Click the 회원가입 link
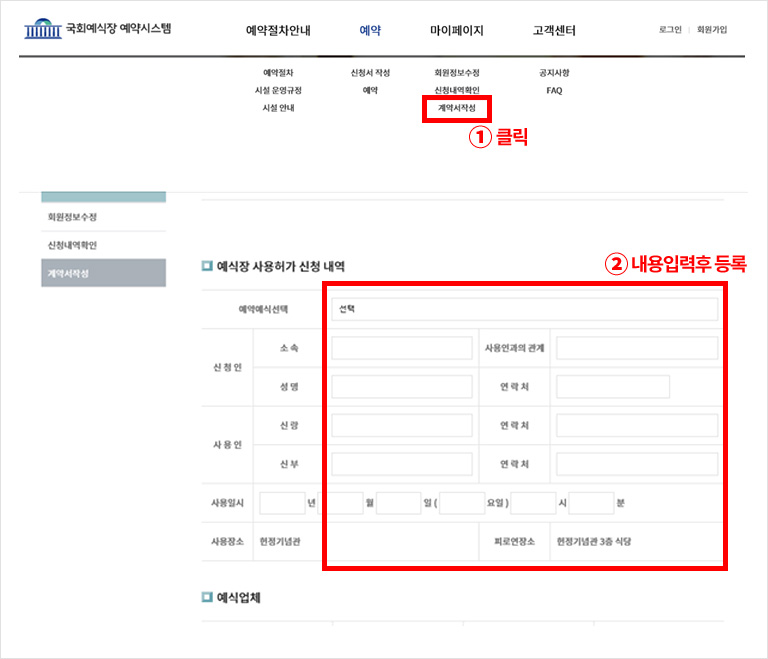This screenshot has height=659, width=768. click(712, 30)
